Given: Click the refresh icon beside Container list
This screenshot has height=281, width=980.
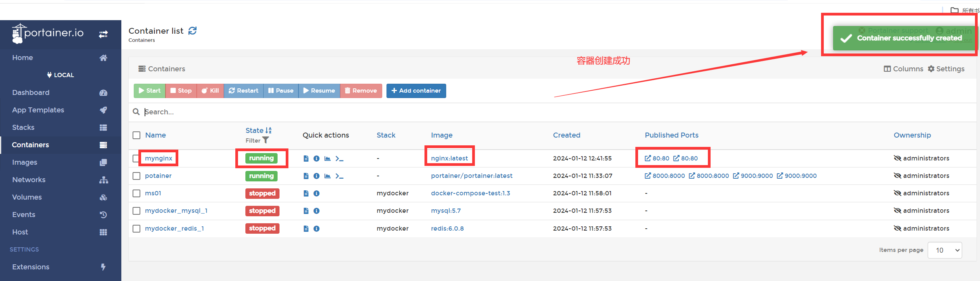Looking at the screenshot, I should point(192,31).
